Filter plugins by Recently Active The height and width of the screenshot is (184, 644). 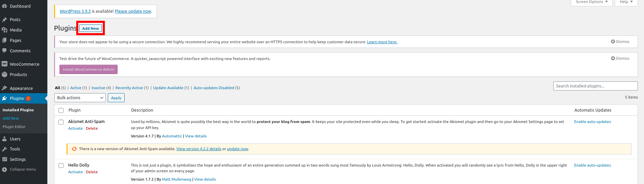[x=129, y=88]
